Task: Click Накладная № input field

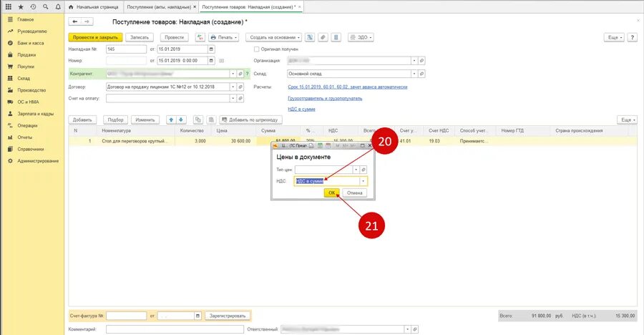Action: click(x=126, y=49)
